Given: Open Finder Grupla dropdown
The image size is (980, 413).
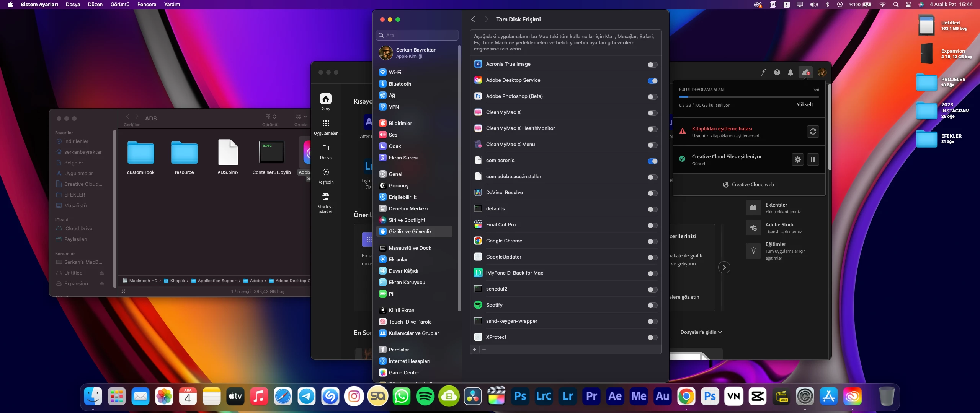Looking at the screenshot, I should pos(301,117).
